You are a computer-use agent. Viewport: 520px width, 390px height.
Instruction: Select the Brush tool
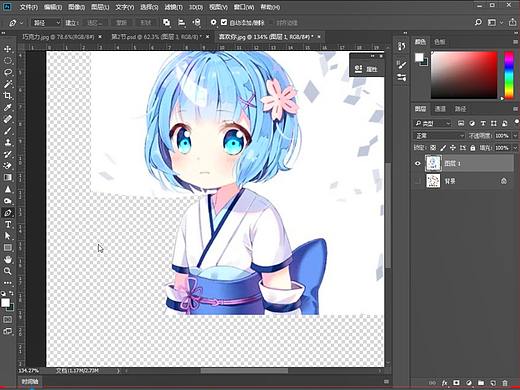[x=7, y=131]
